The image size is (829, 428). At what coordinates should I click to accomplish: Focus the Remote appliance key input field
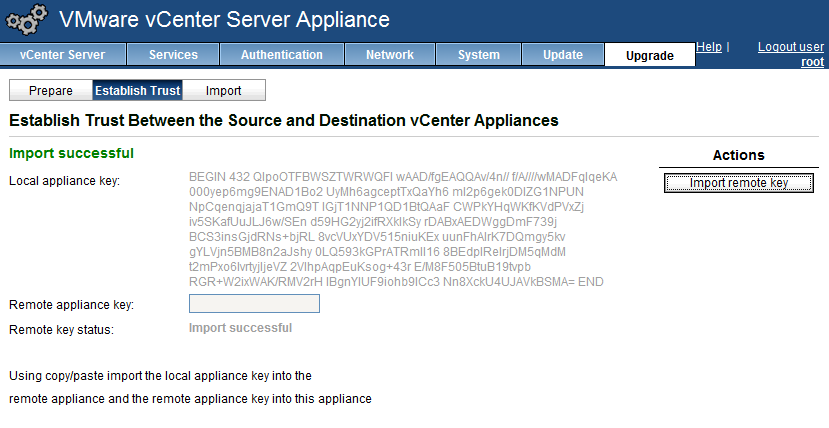[254, 304]
